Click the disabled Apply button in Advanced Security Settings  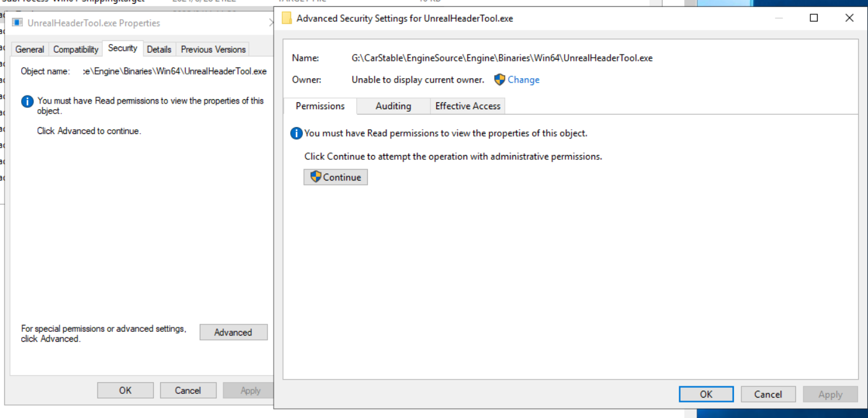(x=830, y=394)
